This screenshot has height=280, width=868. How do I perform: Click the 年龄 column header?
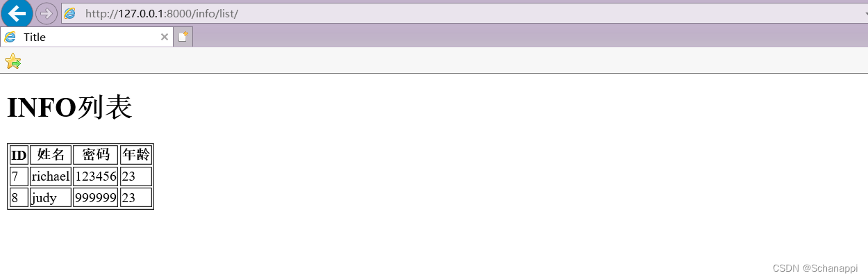click(136, 155)
